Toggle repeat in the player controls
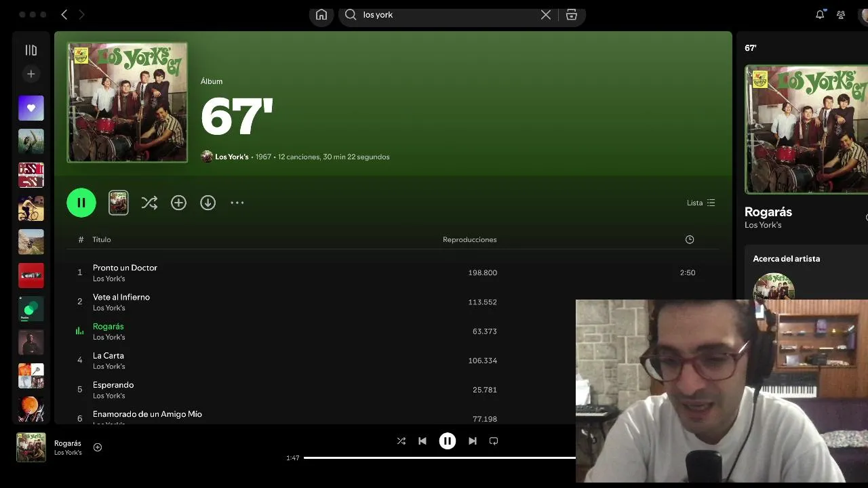The height and width of the screenshot is (488, 868). pos(494,441)
